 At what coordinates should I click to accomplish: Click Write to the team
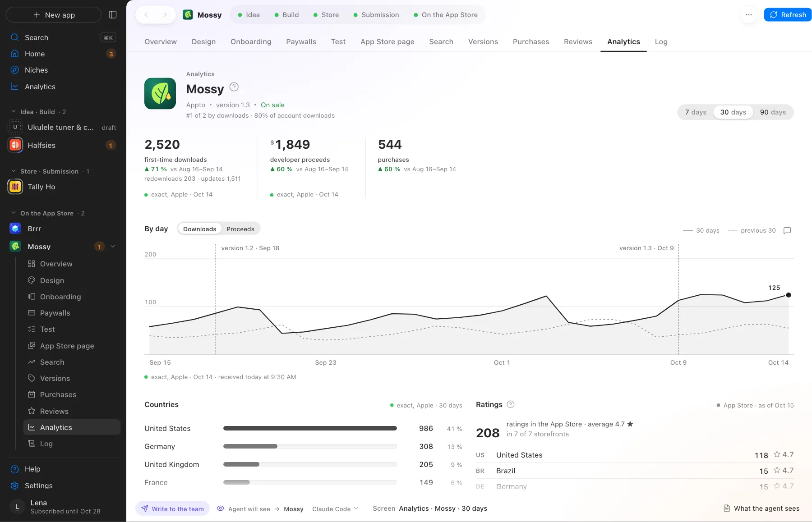(172, 509)
